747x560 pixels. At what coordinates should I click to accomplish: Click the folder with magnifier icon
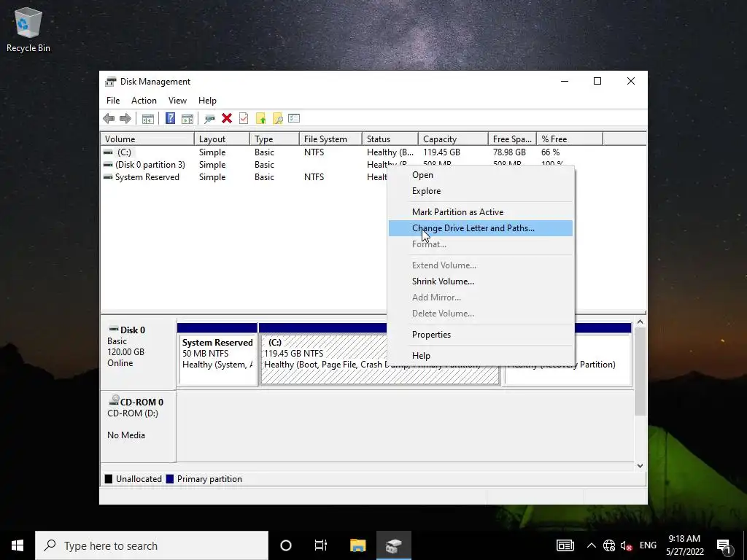[277, 119]
